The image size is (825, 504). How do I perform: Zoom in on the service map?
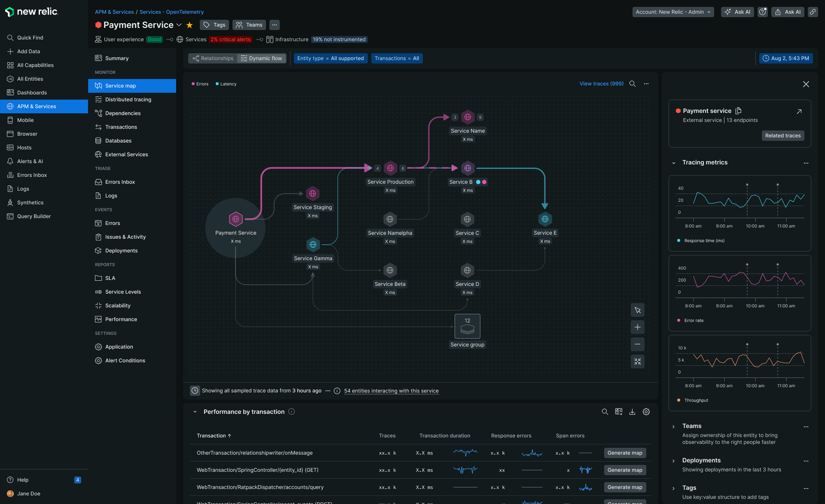638,327
